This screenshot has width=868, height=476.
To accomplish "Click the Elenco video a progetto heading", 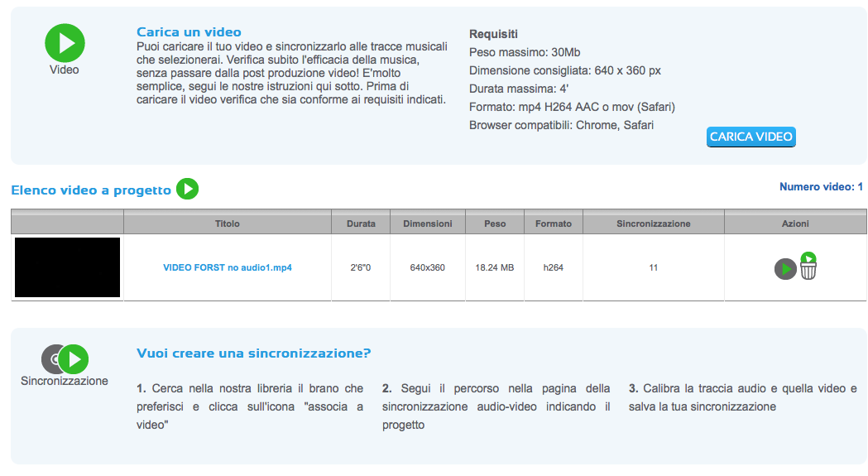I will 91,190.
